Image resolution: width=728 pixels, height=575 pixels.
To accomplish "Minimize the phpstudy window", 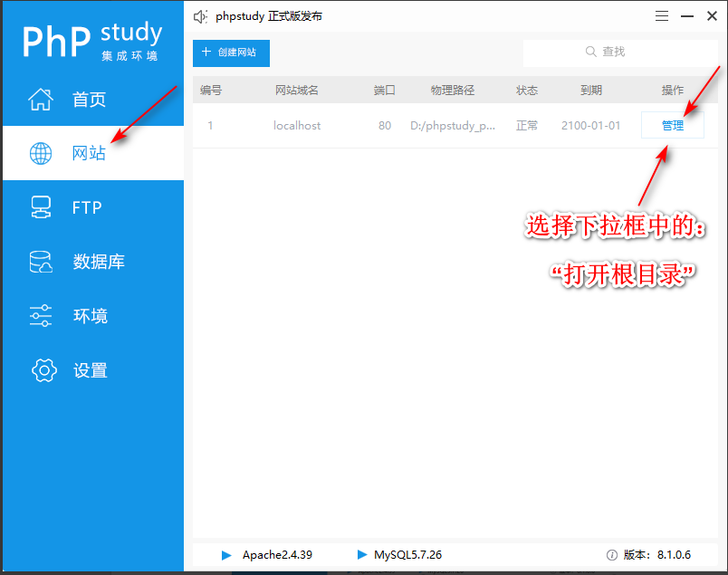I will coord(687,16).
